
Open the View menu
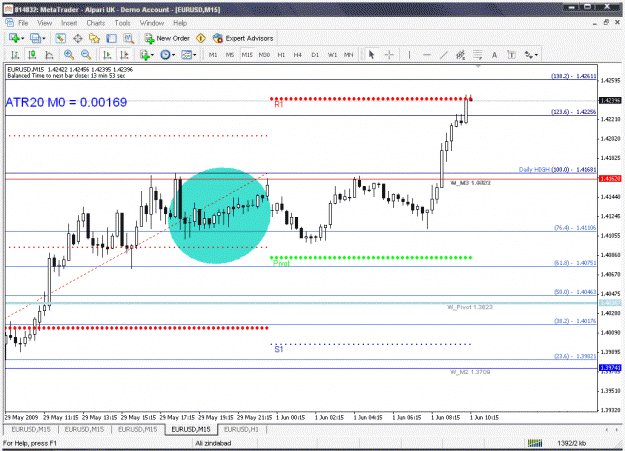tap(45, 23)
